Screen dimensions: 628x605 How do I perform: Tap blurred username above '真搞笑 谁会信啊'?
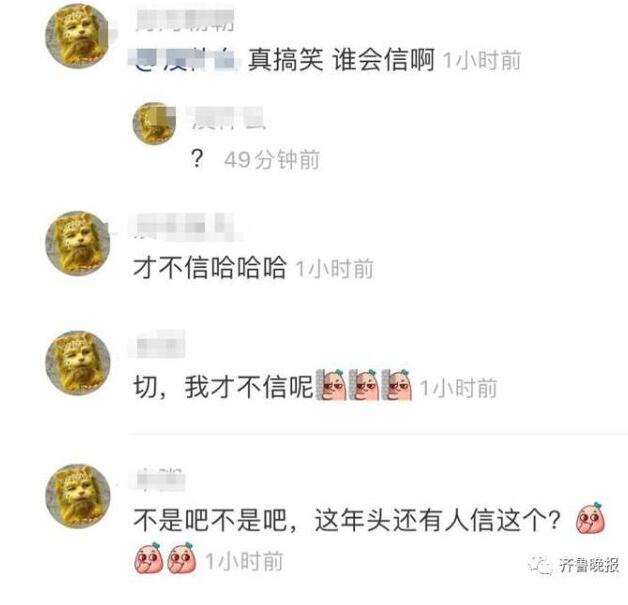[x=185, y=20]
